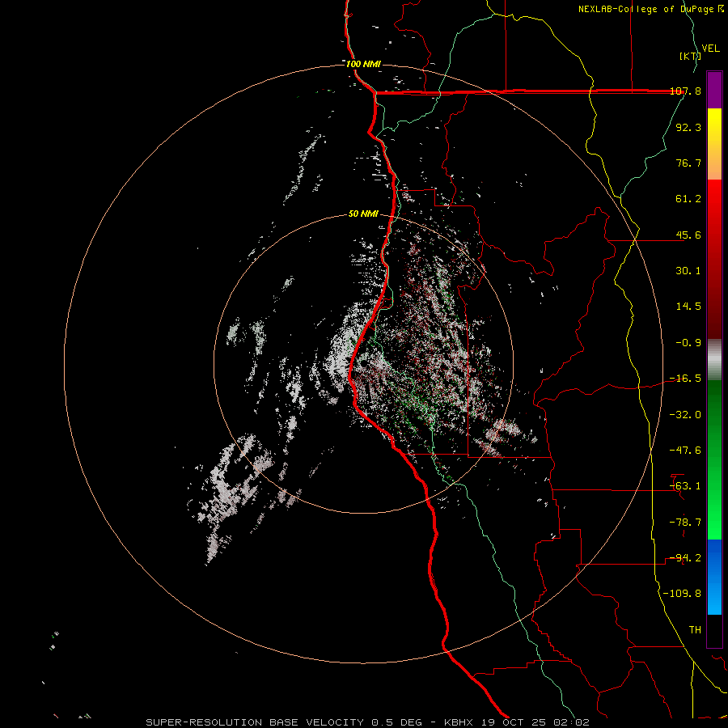Screen dimensions: 728x728
Task: Click the 100 NMI range ring label
Action: pyautogui.click(x=363, y=64)
